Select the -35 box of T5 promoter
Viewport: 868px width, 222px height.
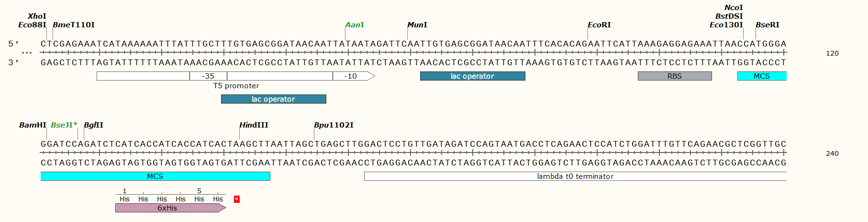point(208,76)
